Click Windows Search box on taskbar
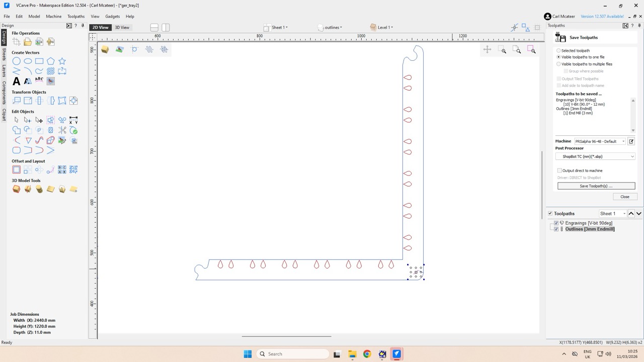 [x=293, y=354]
